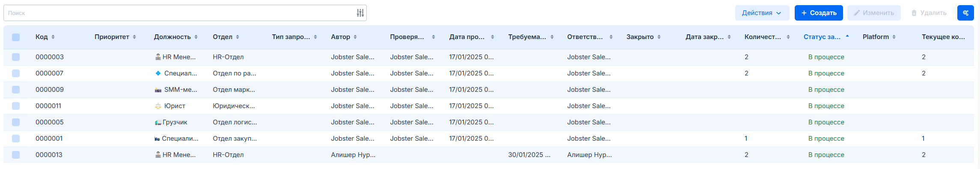Click Jobster Sale... author in row 0000005

(353, 122)
